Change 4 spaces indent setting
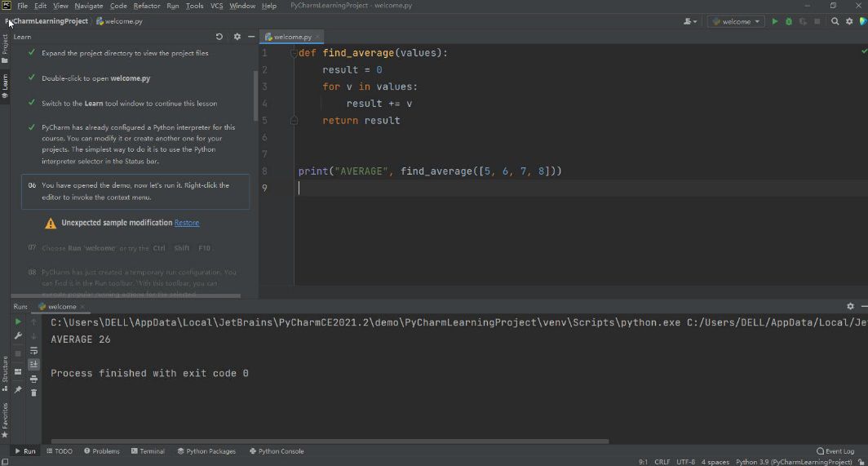The width and height of the screenshot is (868, 466). tap(715, 462)
